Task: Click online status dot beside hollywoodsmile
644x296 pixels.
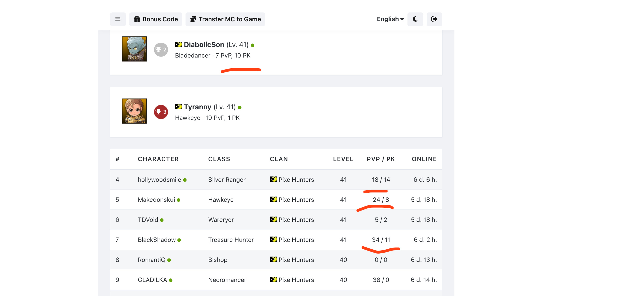Action: point(185,180)
